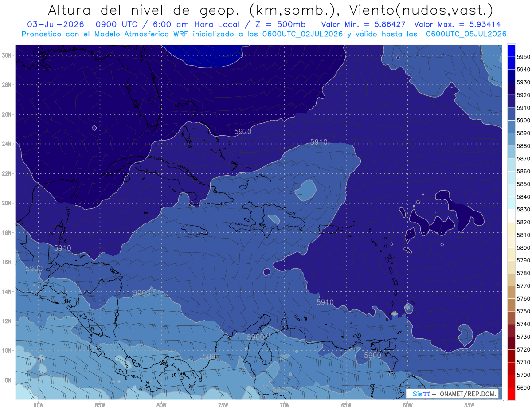Click the '5770' value in the color scale
The image size is (532, 411).
tap(524, 286)
